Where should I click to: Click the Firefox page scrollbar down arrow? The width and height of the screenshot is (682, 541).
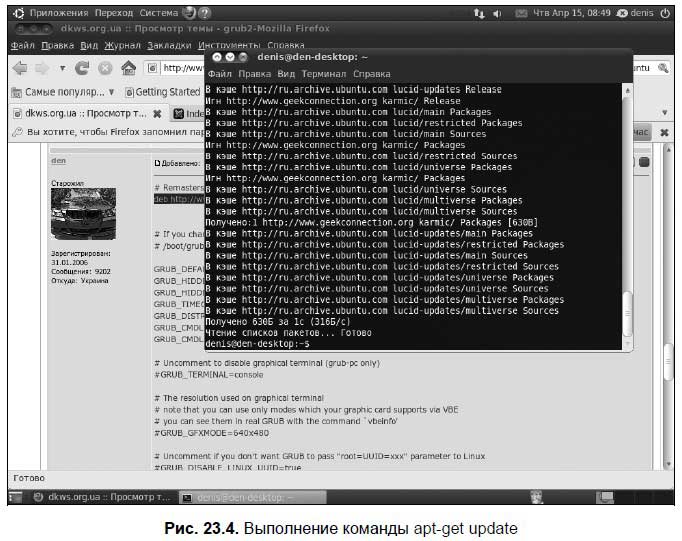tap(669, 464)
